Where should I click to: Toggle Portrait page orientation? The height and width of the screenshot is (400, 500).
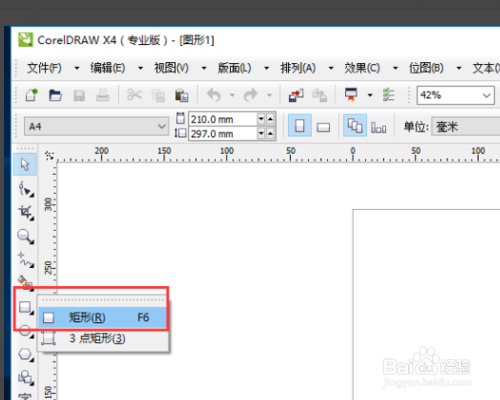(300, 126)
